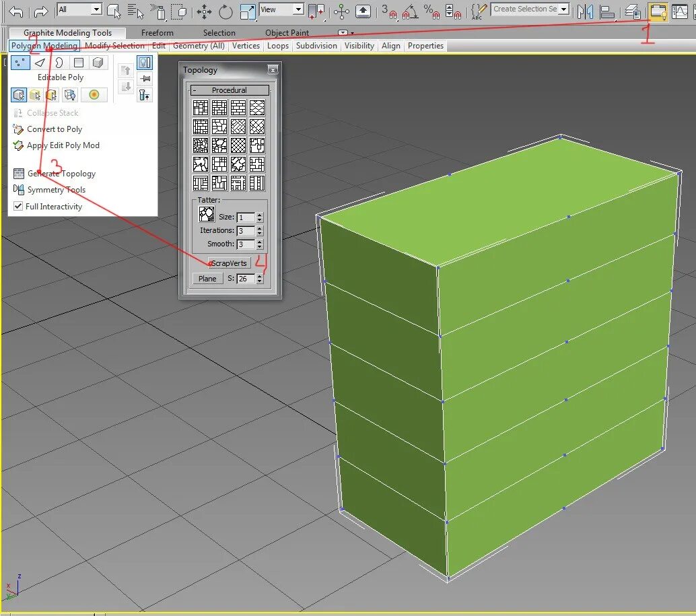Click the Plane button in Topology
This screenshot has height=616, width=696.
point(207,279)
